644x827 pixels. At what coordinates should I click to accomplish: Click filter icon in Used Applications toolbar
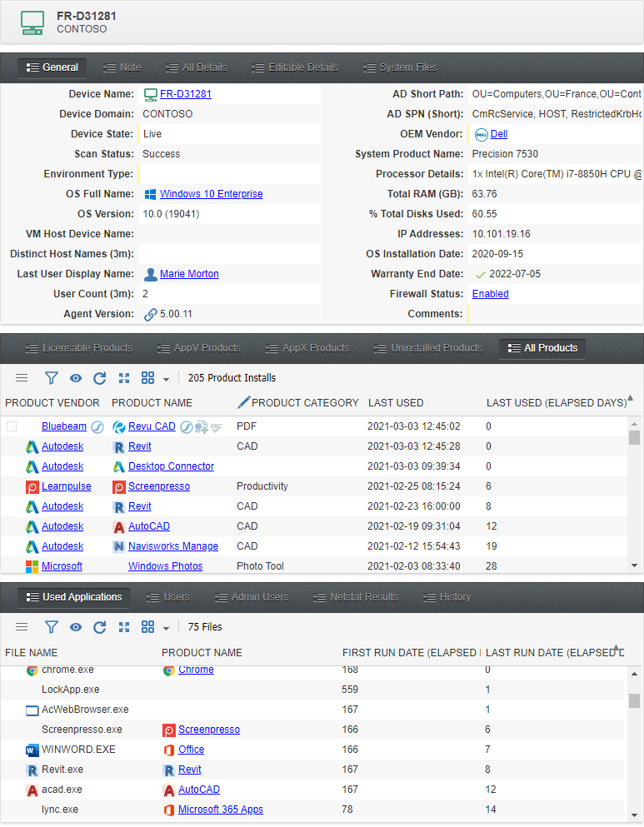(51, 627)
